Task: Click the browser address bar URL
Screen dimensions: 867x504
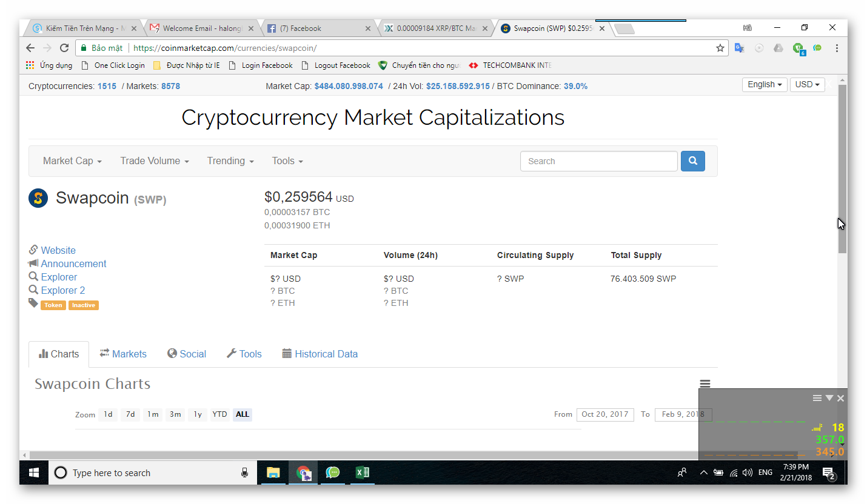Action: pos(224,48)
